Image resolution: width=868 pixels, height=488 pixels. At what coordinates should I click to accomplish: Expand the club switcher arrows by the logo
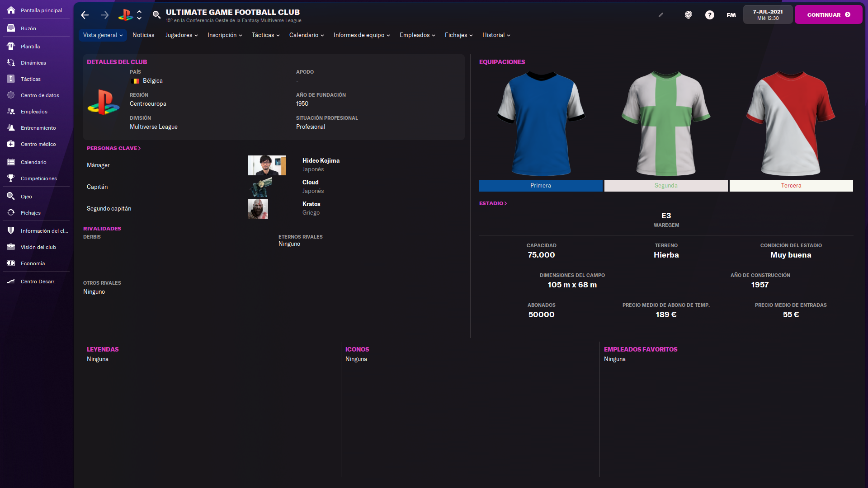(x=139, y=15)
